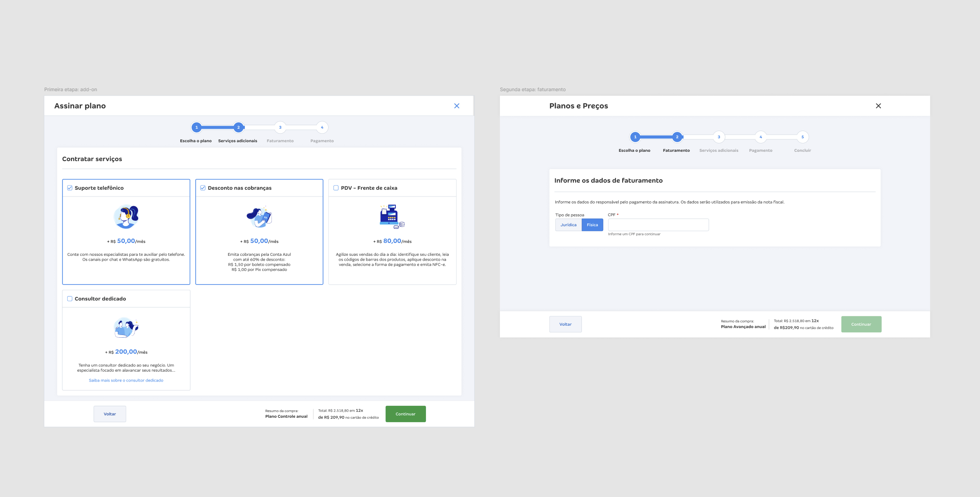Check the Consultor dedicado checkbox
Viewport: 980px width, 497px height.
pos(70,299)
